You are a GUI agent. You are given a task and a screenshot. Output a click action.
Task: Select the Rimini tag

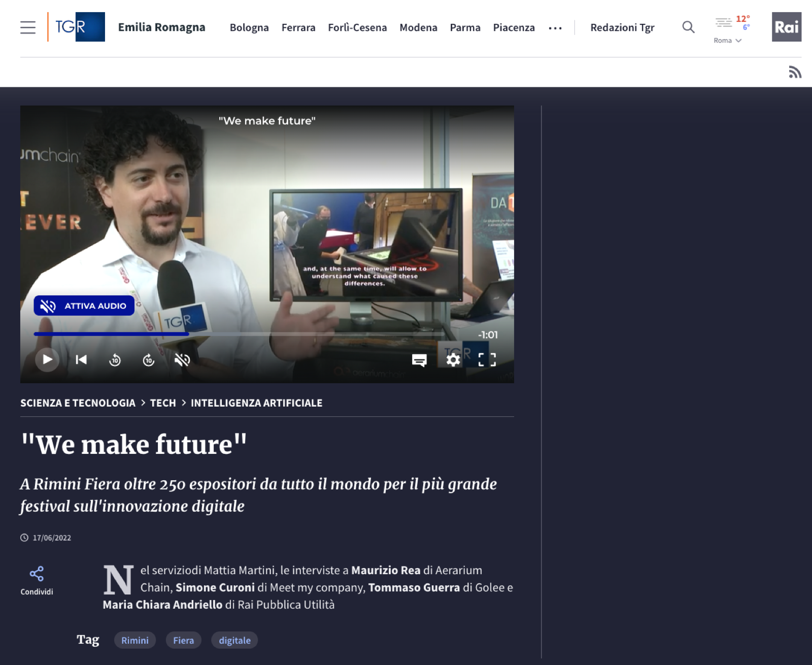click(x=135, y=640)
